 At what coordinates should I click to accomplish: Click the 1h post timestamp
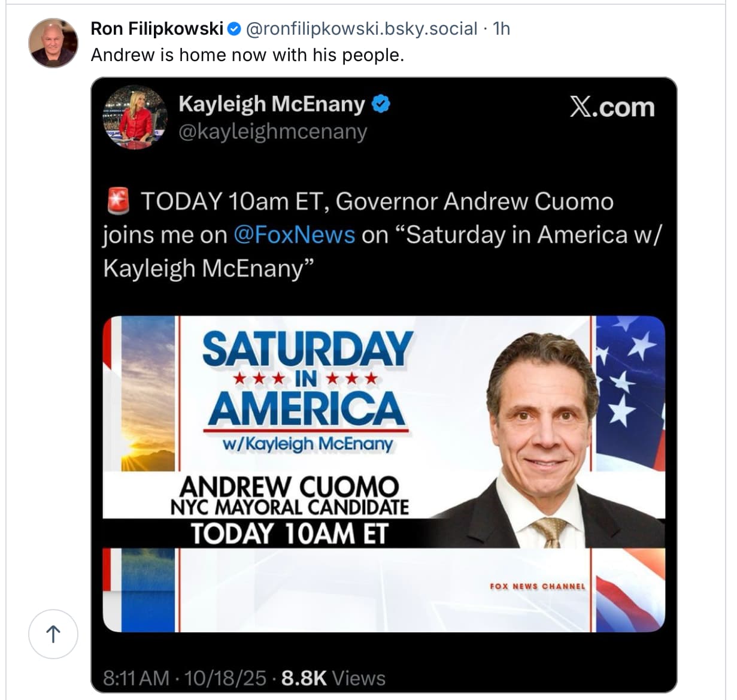click(x=501, y=28)
